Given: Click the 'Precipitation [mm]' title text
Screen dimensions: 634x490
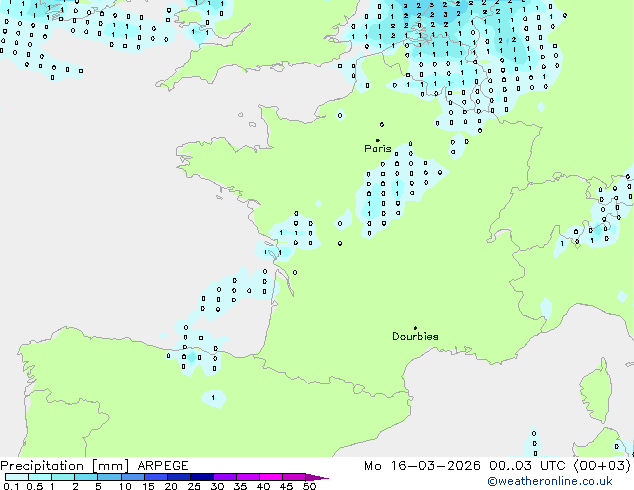Looking at the screenshot, I should click(x=65, y=466).
